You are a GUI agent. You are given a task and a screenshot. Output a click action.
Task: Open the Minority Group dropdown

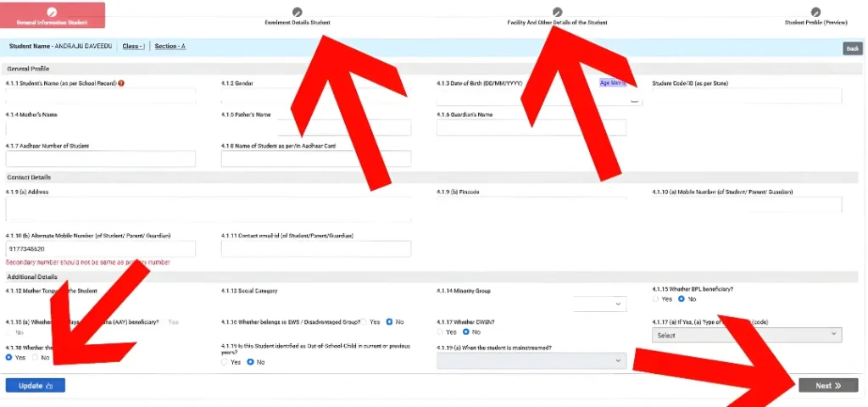click(599, 304)
